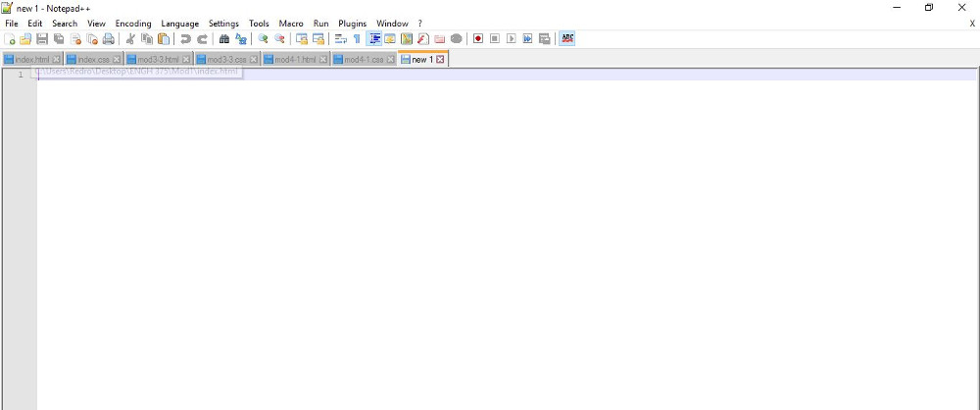Toggle synchronize horizontal scrolling icon
This screenshot has width=980, height=410.
pos(318,39)
